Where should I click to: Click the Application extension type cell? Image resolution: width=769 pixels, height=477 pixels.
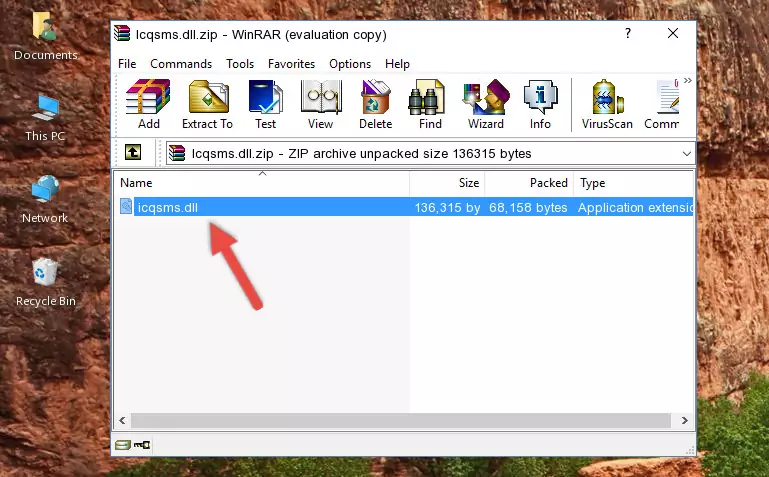click(635, 207)
